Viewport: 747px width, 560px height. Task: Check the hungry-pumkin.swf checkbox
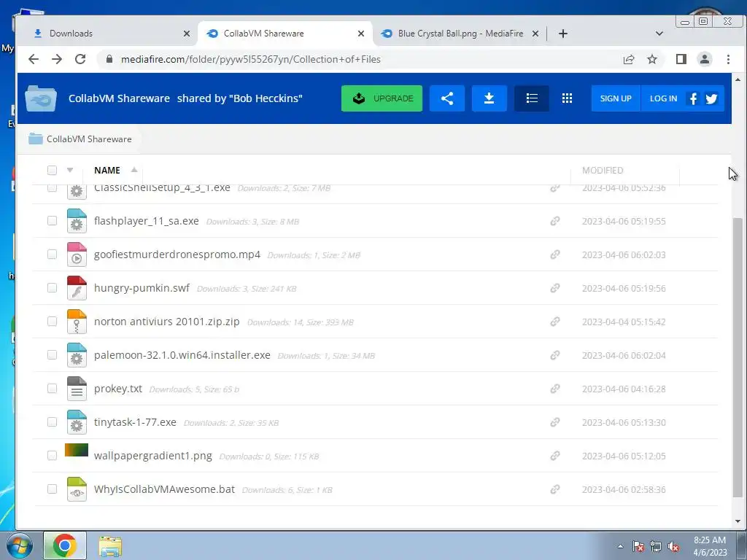[x=52, y=288]
